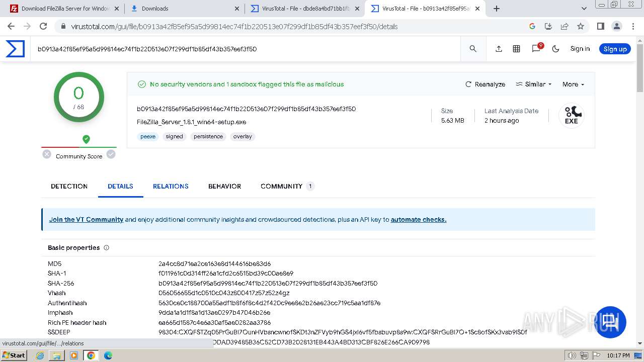Reload the page with refresh icon
The height and width of the screenshot is (362, 644).
[43, 26]
